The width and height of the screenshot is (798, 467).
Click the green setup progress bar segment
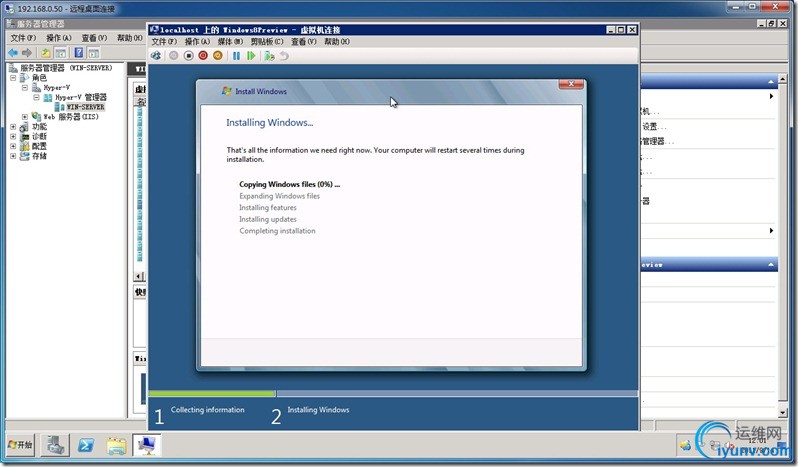[x=212, y=393]
